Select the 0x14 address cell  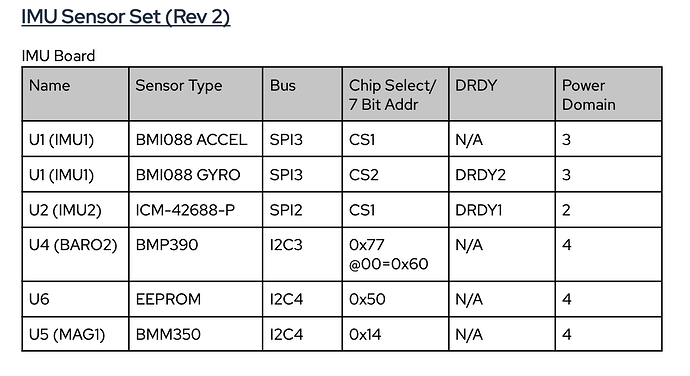click(x=396, y=335)
